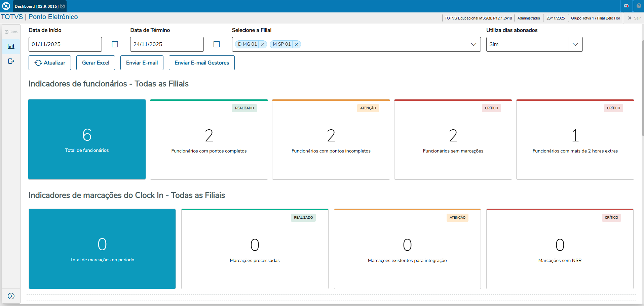Select the Total de funcionários card
Viewport: 644px width, 306px height.
click(x=87, y=139)
